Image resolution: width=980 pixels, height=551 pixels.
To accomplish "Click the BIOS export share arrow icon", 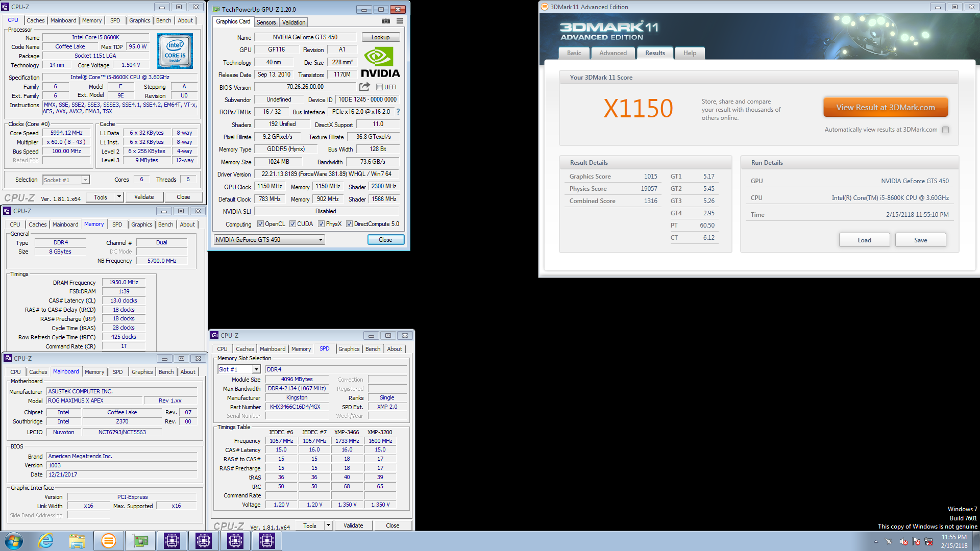I will pos(364,87).
